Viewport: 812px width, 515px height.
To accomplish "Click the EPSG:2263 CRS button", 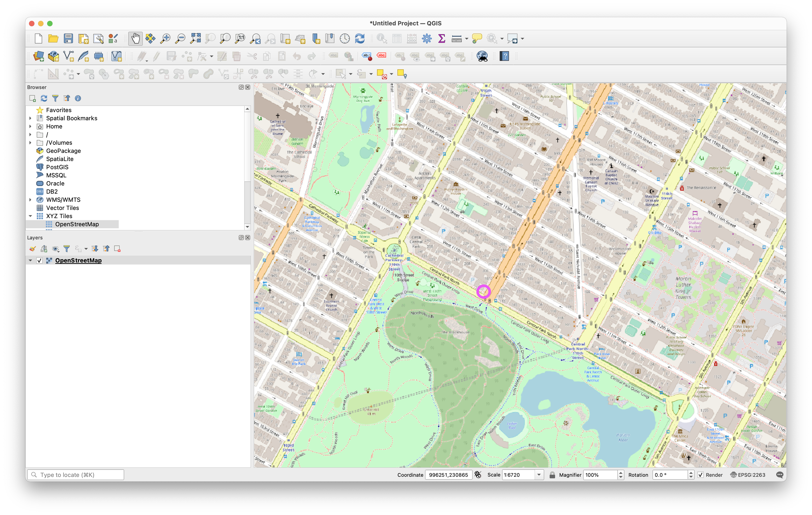I will [748, 475].
